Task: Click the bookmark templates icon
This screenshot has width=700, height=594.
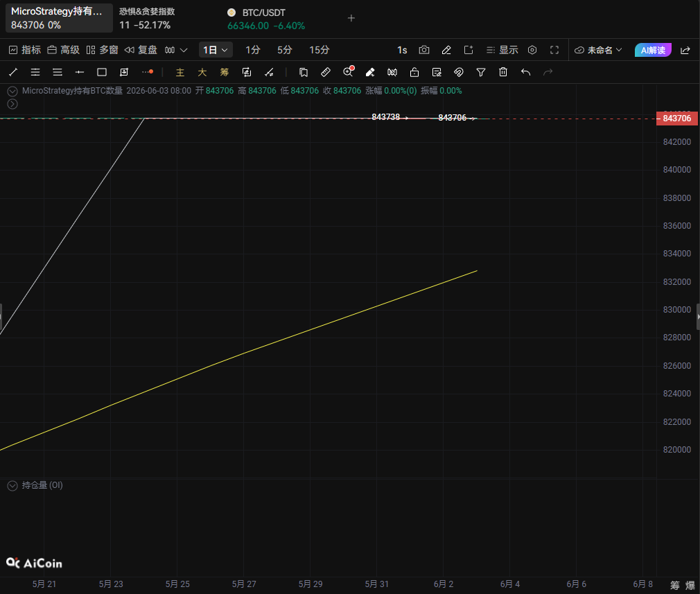Action: click(303, 72)
